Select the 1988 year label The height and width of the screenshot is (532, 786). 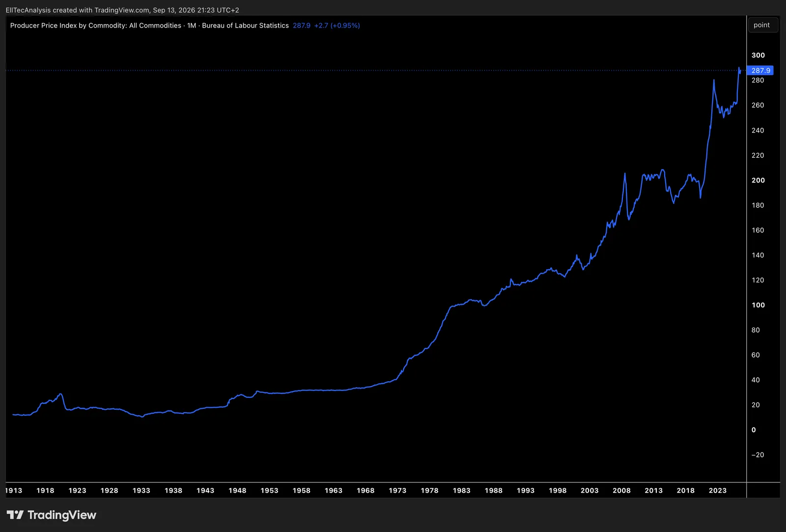[494, 490]
